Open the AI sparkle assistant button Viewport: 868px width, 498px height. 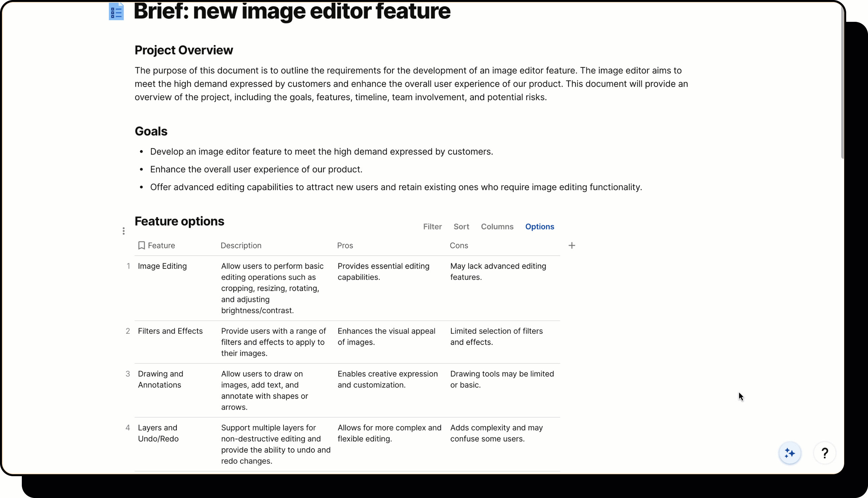[790, 453]
